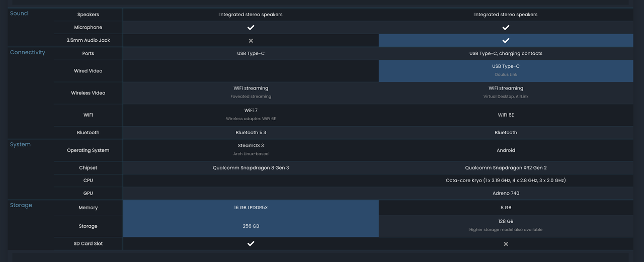Select "USB Type-C, charging contacts" ports cell
This screenshot has height=262, width=644.
[506, 53]
